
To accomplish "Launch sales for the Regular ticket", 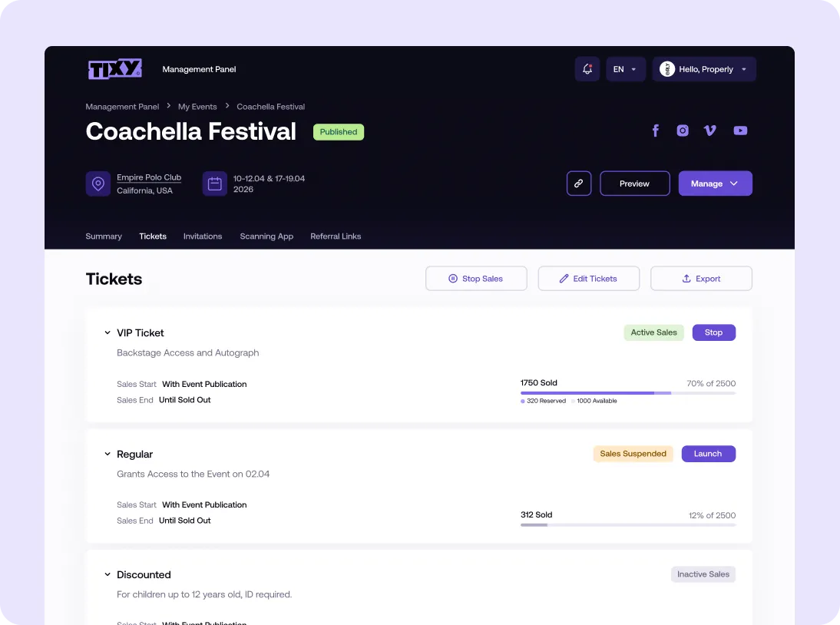I will point(708,454).
